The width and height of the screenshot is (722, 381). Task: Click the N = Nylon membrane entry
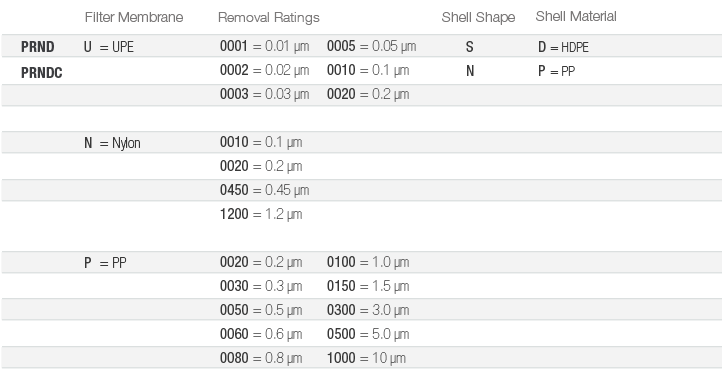[x=112, y=143]
